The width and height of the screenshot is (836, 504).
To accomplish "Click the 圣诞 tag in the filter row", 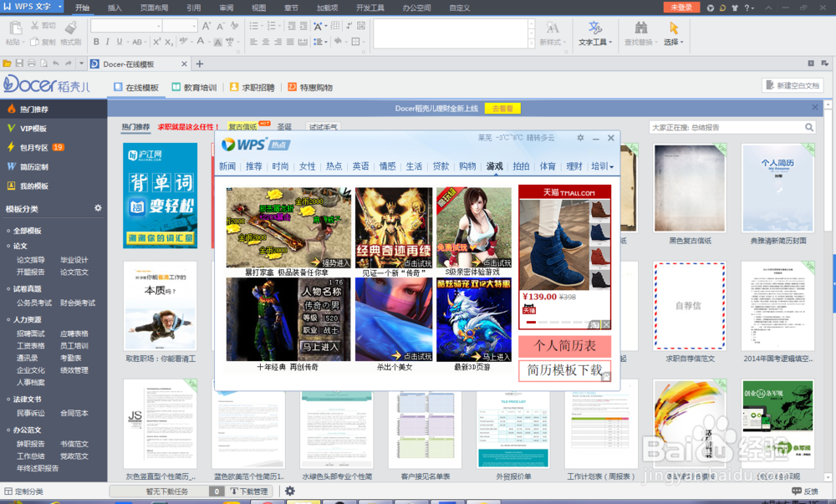I will [x=284, y=127].
